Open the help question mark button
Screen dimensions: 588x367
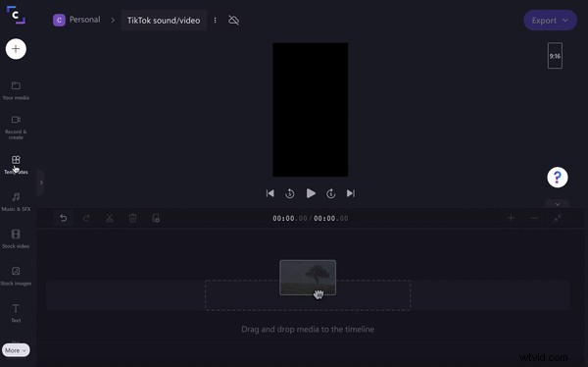pos(558,178)
